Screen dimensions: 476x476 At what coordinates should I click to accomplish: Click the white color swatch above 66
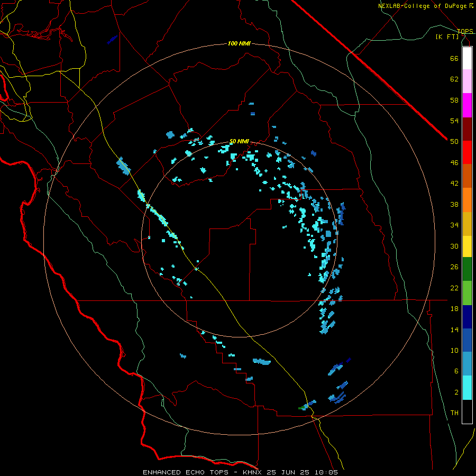point(467,58)
